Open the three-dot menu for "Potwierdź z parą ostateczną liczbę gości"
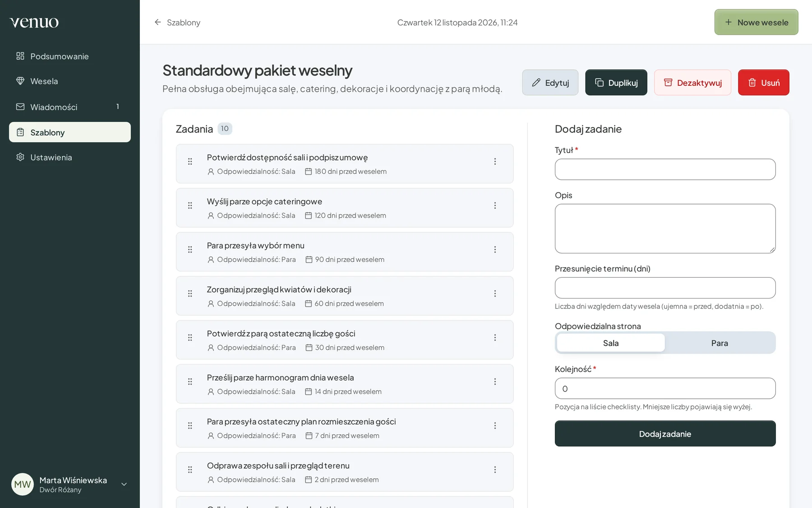 pos(495,338)
